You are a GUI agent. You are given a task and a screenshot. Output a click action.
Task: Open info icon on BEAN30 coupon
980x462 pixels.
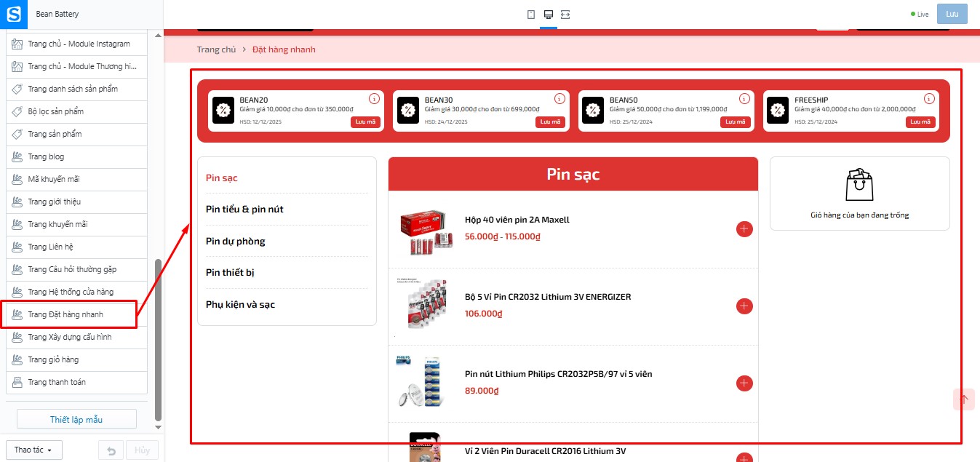[x=559, y=99]
